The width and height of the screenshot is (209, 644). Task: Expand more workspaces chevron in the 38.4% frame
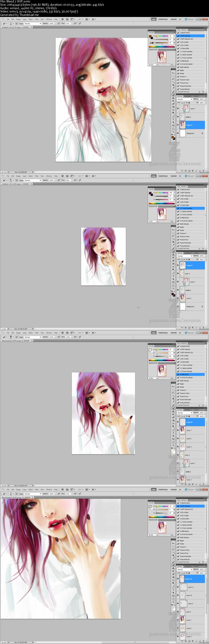tap(180, 489)
